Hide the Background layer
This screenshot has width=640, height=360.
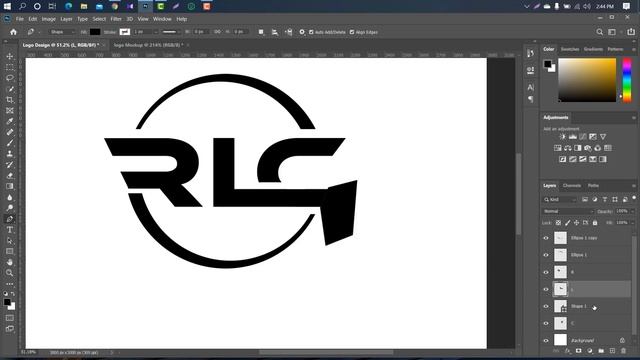[x=546, y=340]
